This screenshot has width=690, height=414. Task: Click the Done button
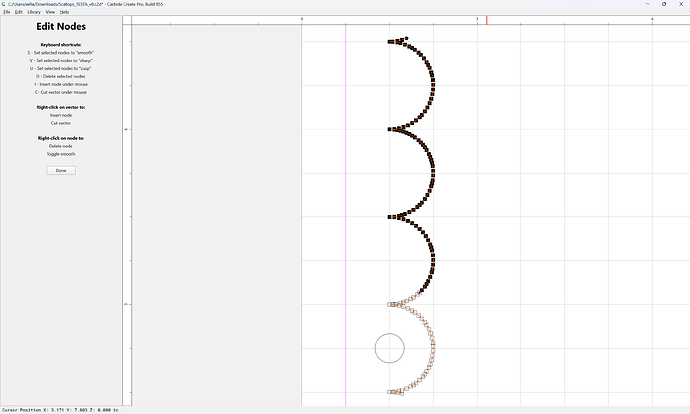pos(61,170)
